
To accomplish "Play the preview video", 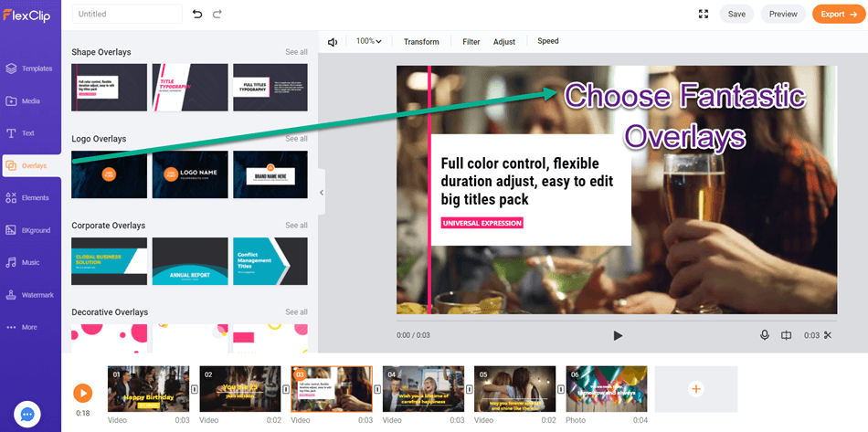I will click(x=618, y=335).
